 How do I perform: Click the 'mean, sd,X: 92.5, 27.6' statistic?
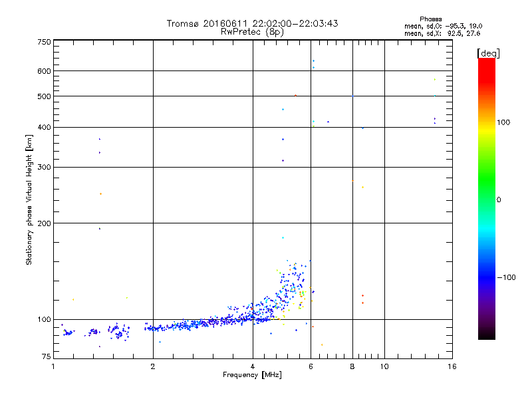442,33
